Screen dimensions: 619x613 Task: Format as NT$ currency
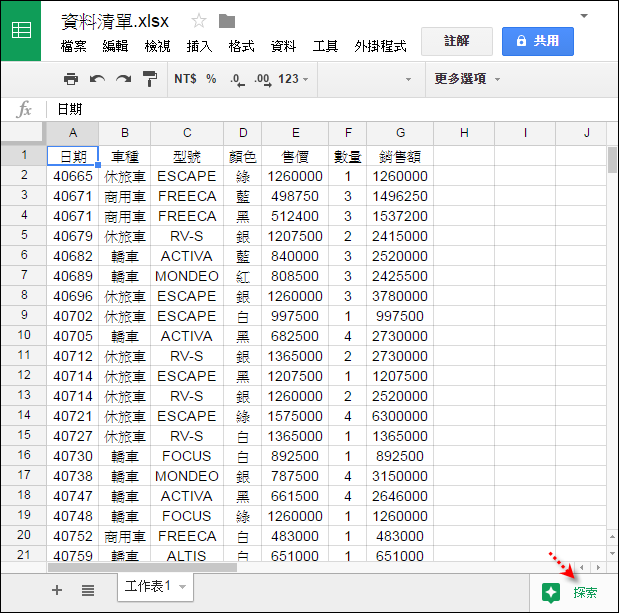tap(185, 79)
